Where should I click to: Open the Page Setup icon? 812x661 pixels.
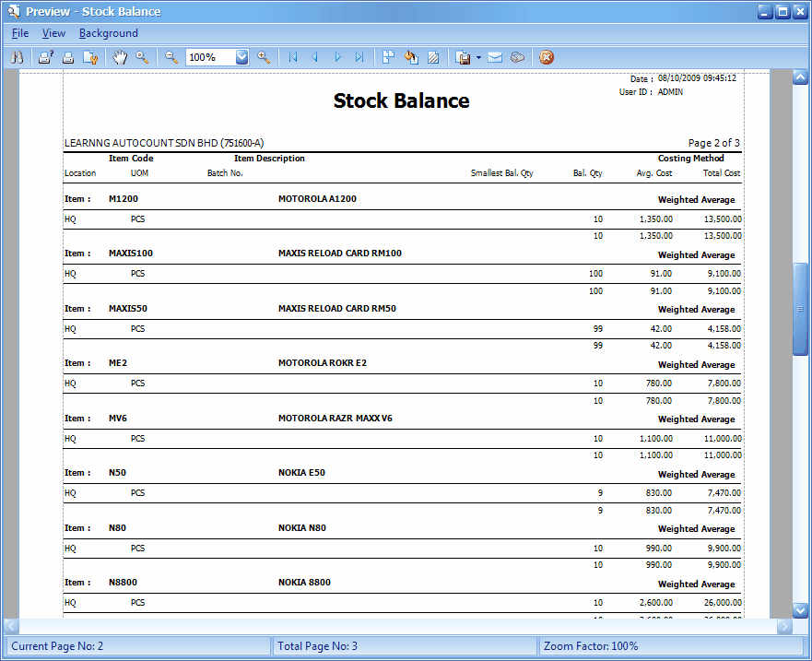point(90,57)
